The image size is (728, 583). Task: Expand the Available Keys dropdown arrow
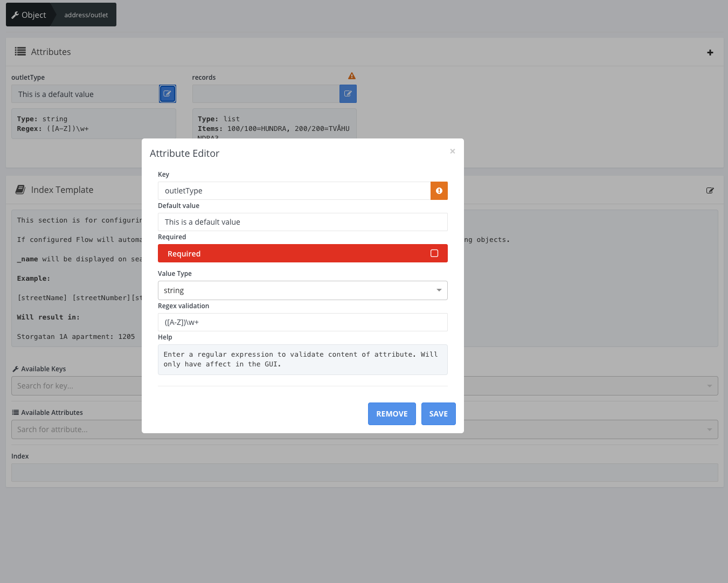click(x=710, y=386)
